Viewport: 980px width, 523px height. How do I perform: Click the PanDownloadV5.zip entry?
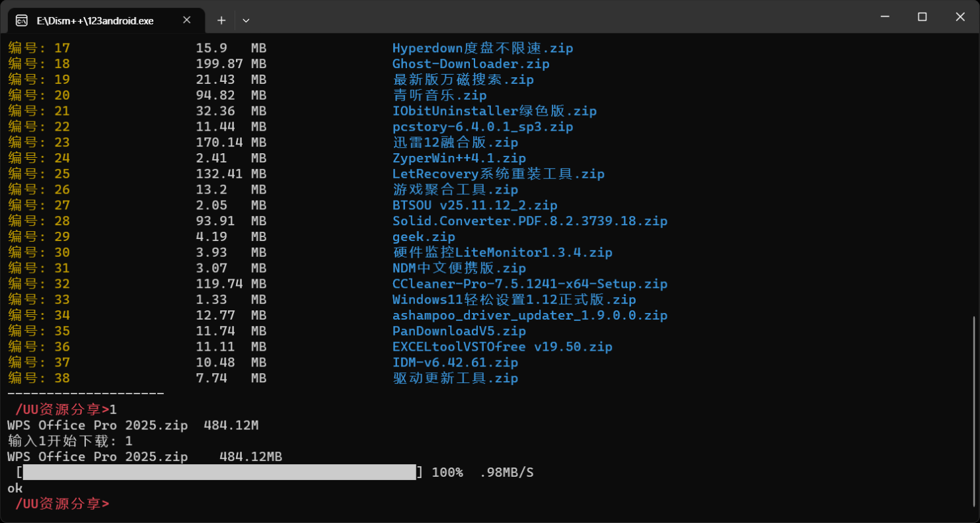coord(459,331)
